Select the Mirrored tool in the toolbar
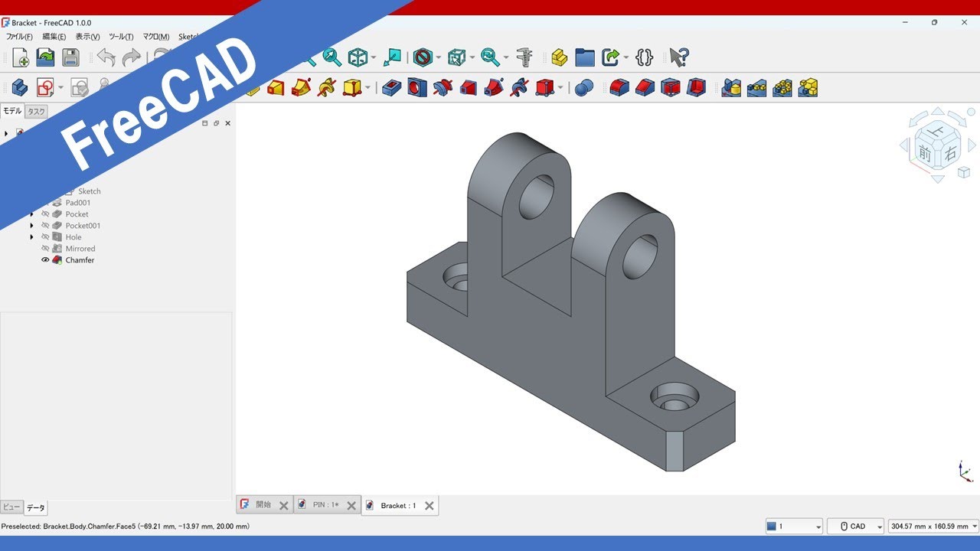 tap(731, 87)
